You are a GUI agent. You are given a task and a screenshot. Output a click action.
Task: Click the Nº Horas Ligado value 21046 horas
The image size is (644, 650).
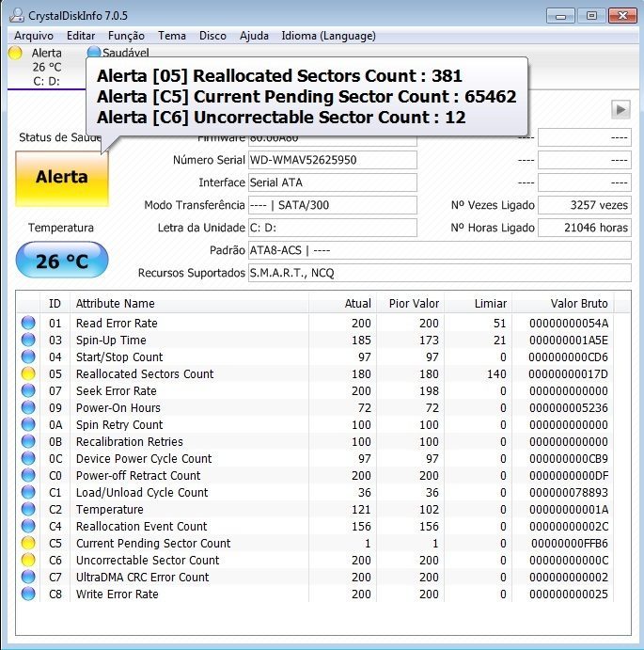(585, 228)
